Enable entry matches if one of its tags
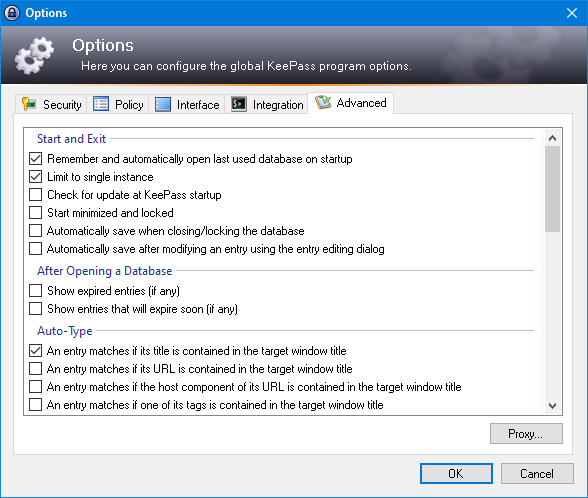This screenshot has height=498, width=588. click(x=36, y=405)
